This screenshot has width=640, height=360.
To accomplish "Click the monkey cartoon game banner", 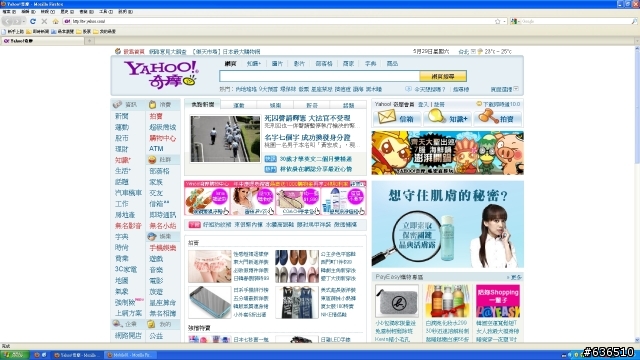I will (x=448, y=153).
